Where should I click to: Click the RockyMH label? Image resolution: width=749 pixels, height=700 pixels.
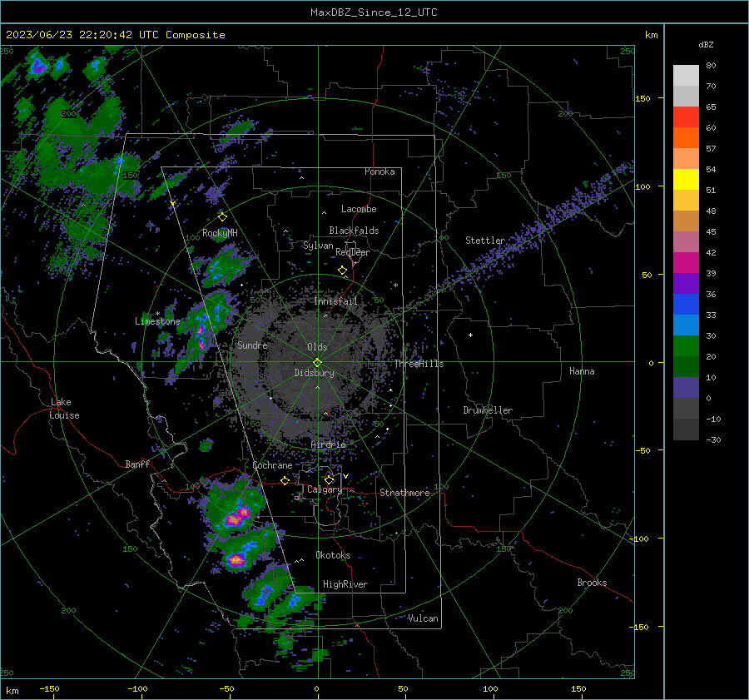(x=220, y=233)
